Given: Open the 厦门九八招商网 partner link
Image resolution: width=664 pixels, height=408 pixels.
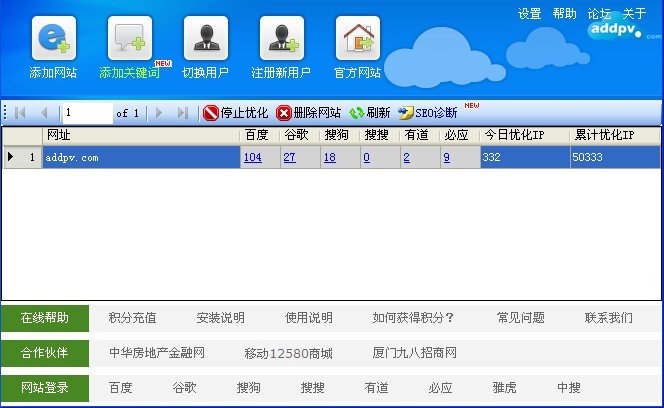Looking at the screenshot, I should (415, 353).
